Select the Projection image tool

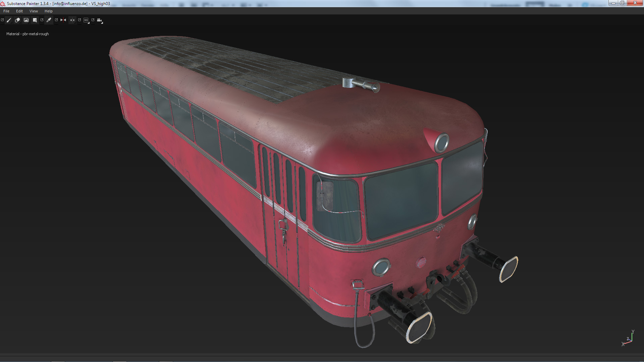26,20
